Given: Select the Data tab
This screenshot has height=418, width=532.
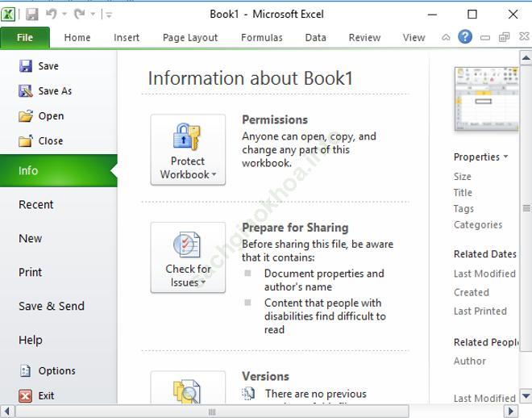Looking at the screenshot, I should (x=315, y=38).
